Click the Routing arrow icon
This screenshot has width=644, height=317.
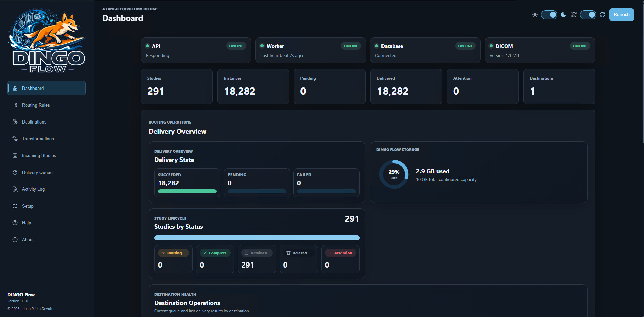tap(163, 253)
